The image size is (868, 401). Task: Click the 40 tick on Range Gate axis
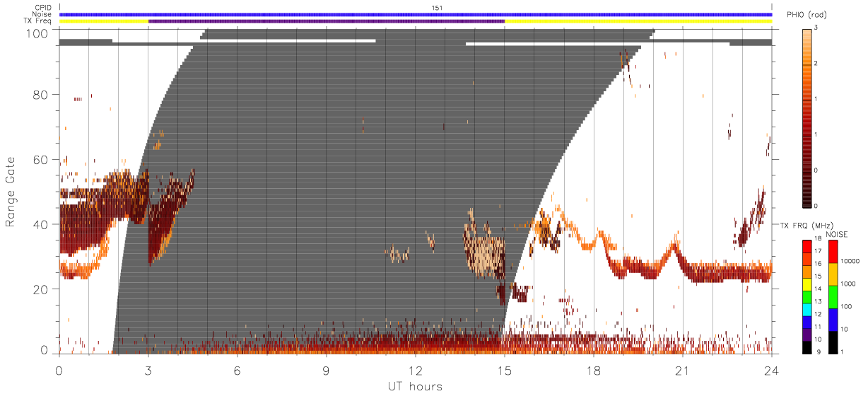point(40,224)
